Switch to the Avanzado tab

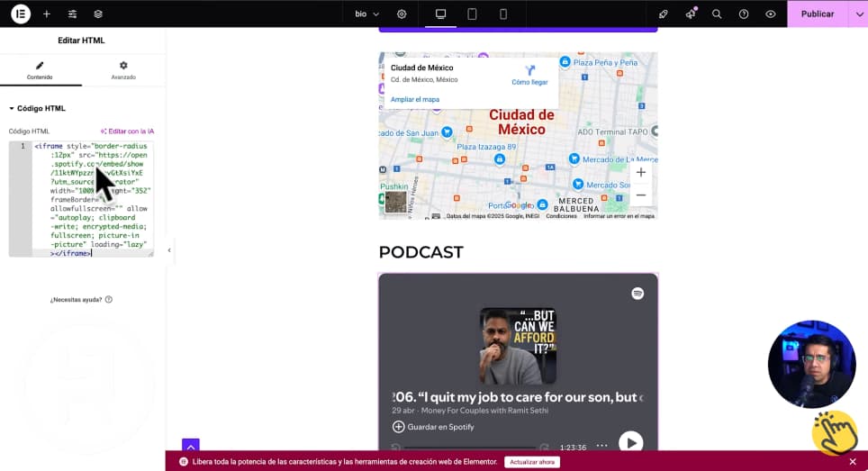[x=123, y=70]
